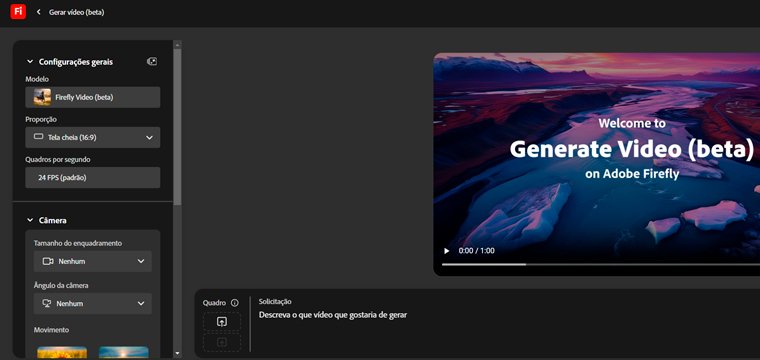
Task: Click the Firefly Video model thumbnail icon
Action: 42,97
